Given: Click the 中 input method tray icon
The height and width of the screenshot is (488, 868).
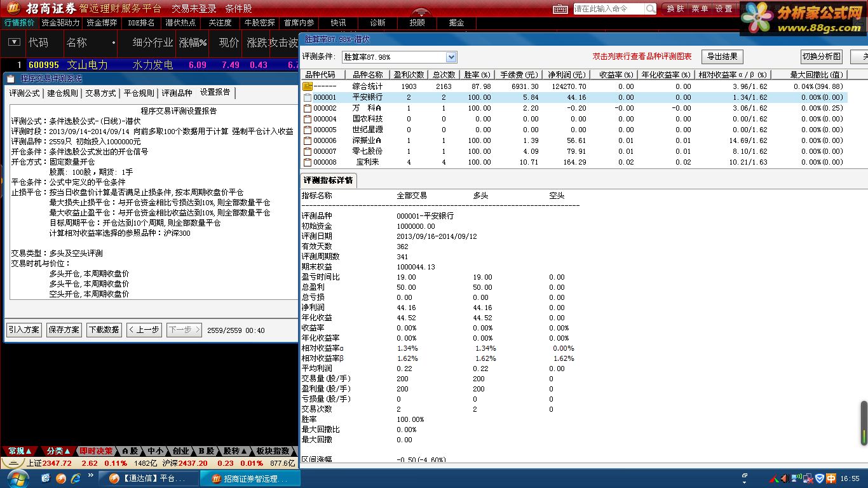Looking at the screenshot, I should click(831, 478).
